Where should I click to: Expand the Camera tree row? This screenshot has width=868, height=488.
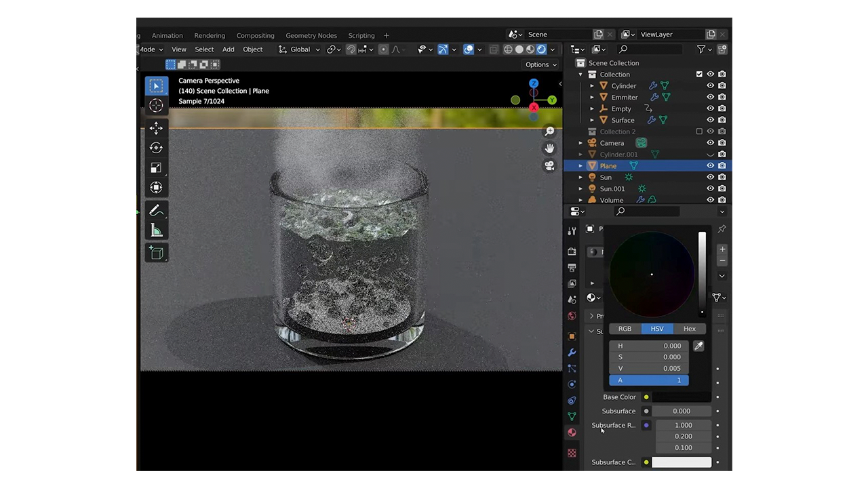(580, 143)
